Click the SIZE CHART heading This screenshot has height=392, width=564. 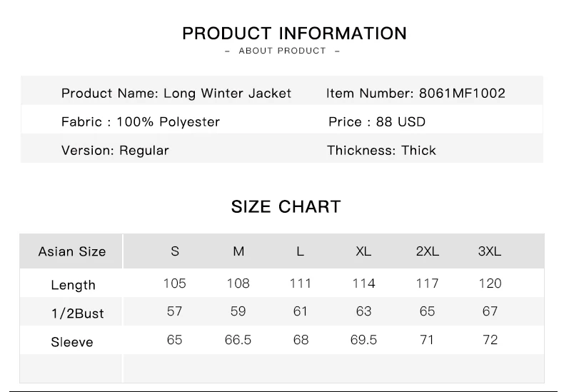point(286,207)
